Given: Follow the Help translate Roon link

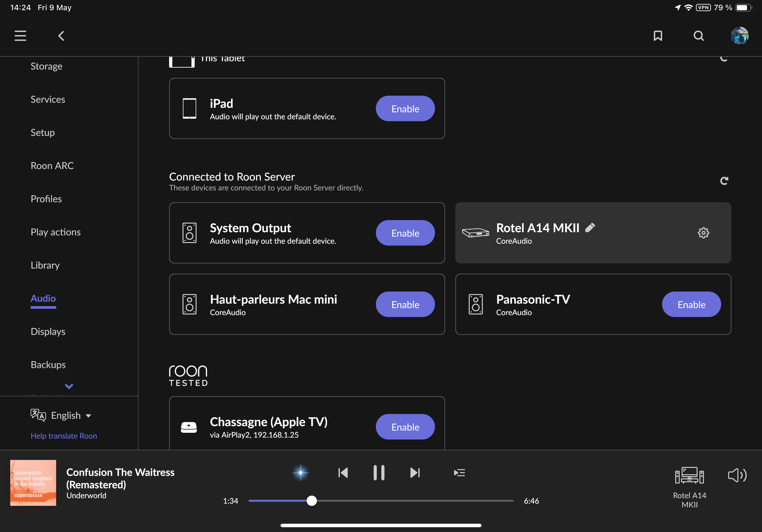Looking at the screenshot, I should [x=64, y=435].
